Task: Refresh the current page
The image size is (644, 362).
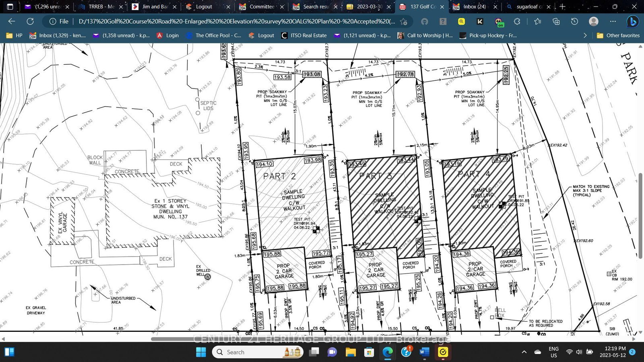Action: pyautogui.click(x=30, y=21)
